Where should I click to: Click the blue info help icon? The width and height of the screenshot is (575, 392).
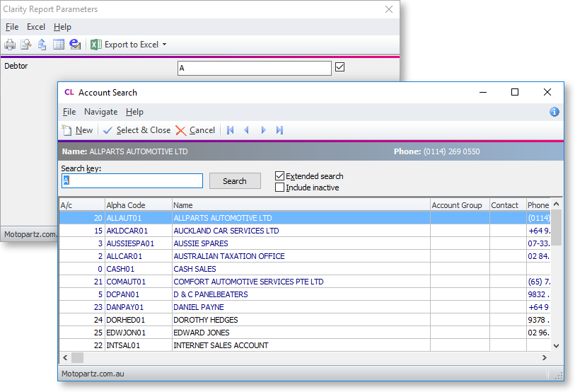[554, 112]
